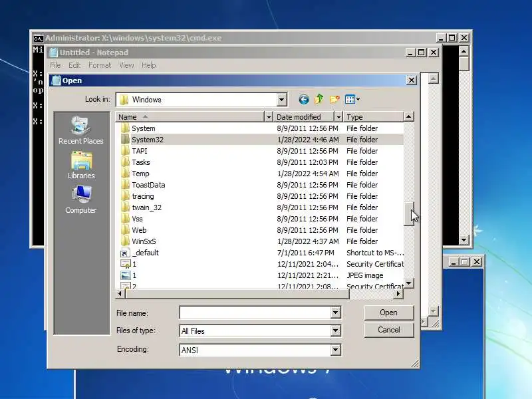
Task: Click the '7/1/2011 6:47 PM' date cell
Action: click(305, 253)
